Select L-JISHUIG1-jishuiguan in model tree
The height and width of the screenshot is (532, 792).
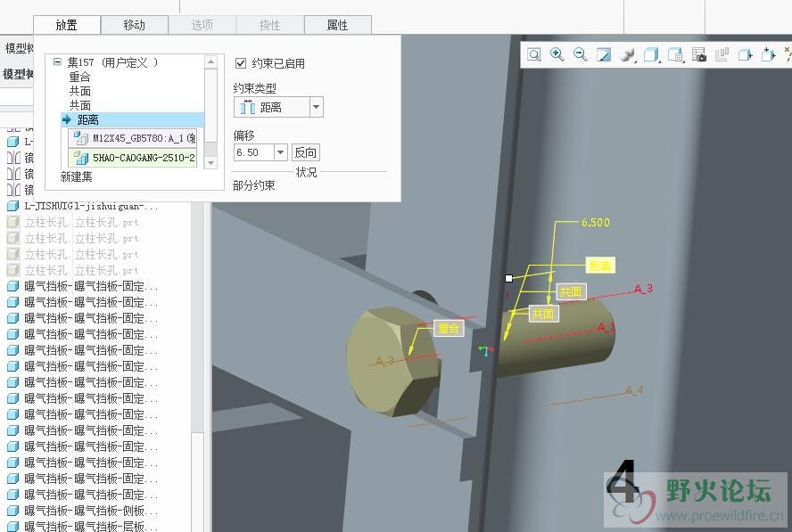tap(91, 206)
